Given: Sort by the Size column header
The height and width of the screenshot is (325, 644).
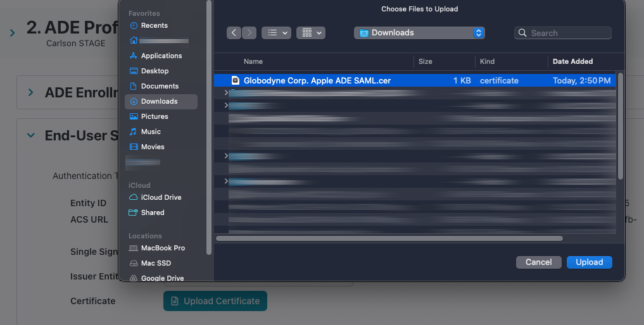Looking at the screenshot, I should 425,61.
